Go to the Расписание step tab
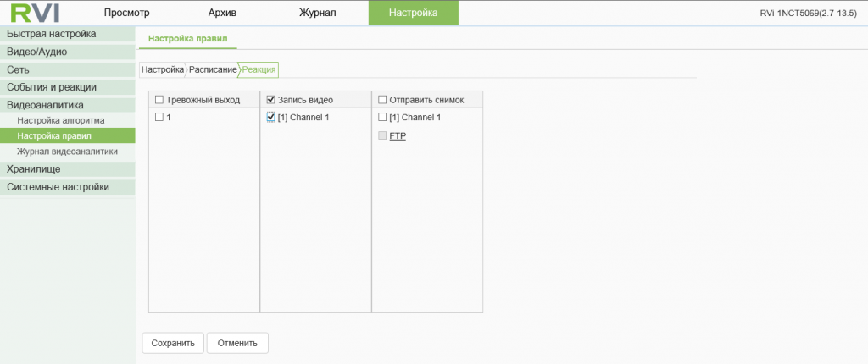The height and width of the screenshot is (364, 868). coord(213,69)
